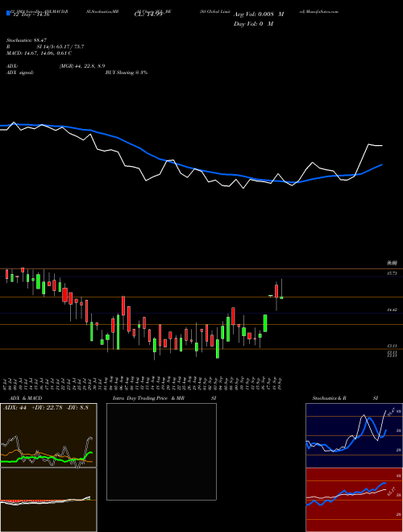Screen dimensions: 403x532
Task: Click the 'Avg Vol: 0.008 M' text
Action: click(x=259, y=15)
